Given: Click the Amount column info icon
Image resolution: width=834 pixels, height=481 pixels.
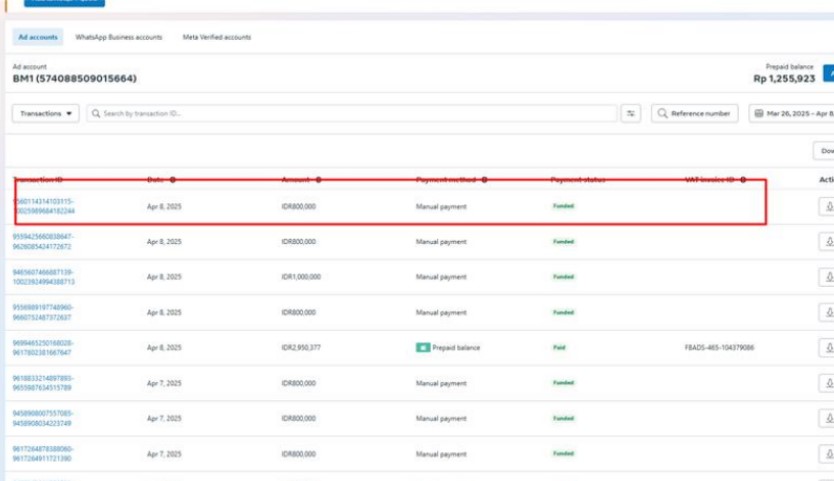Looking at the screenshot, I should [x=318, y=180].
